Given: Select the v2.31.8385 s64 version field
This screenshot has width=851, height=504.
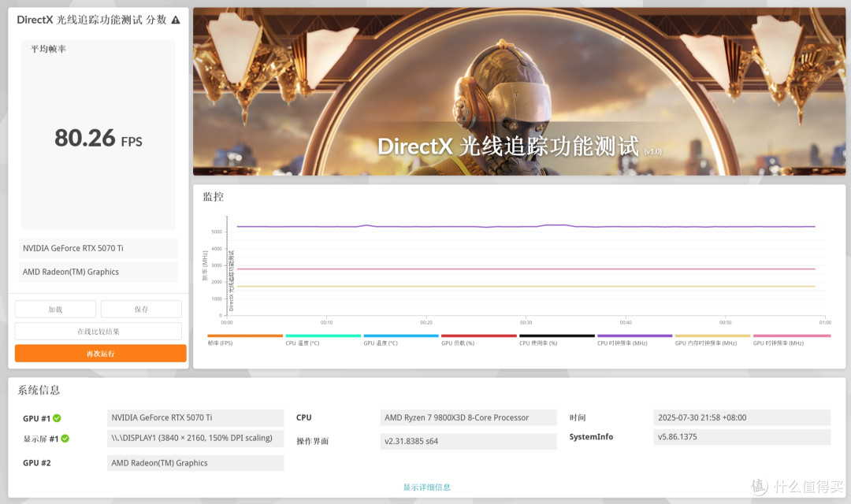Looking at the screenshot, I should point(468,441).
